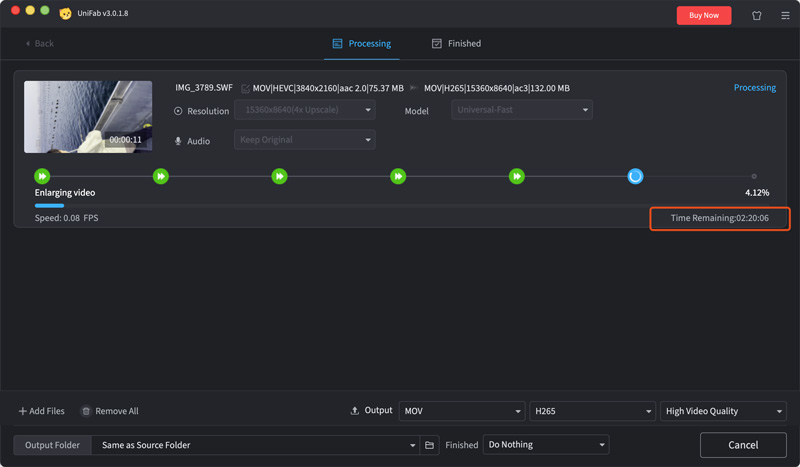Click the Remove All trash icon

point(86,411)
